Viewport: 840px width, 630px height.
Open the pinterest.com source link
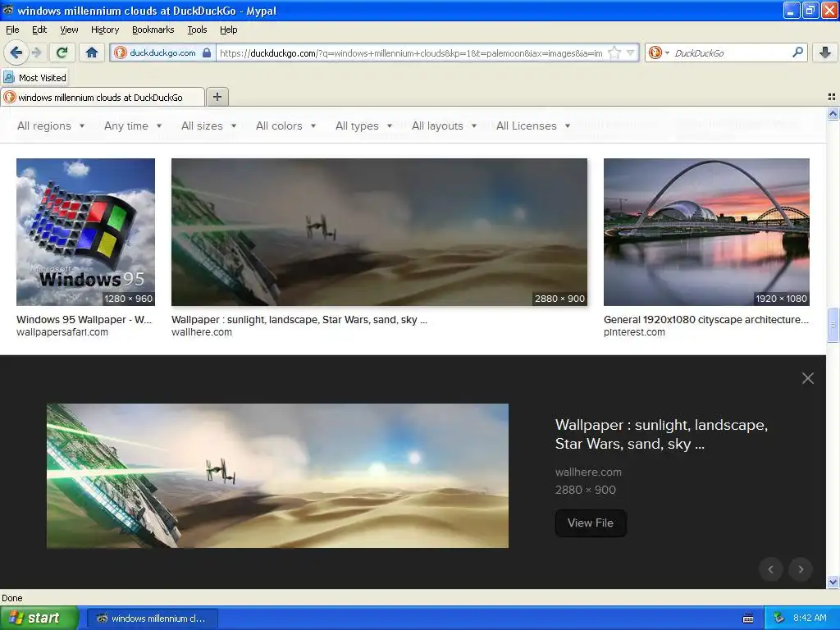tap(634, 332)
